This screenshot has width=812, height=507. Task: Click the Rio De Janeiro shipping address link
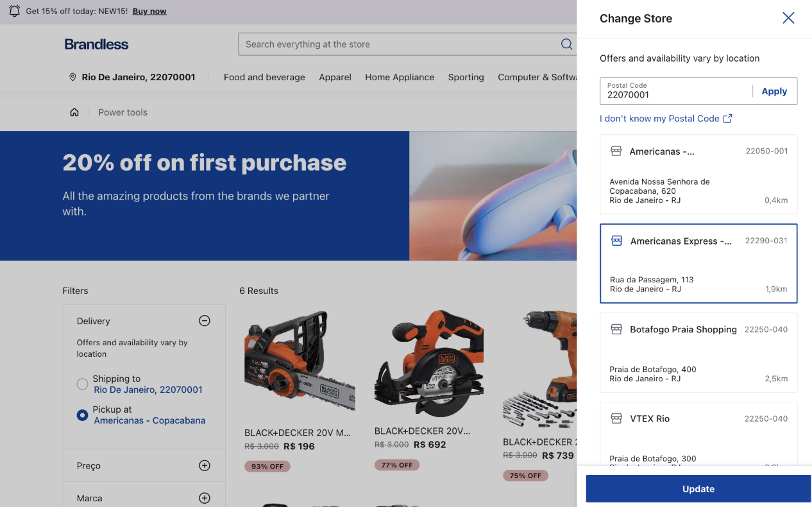tap(148, 390)
